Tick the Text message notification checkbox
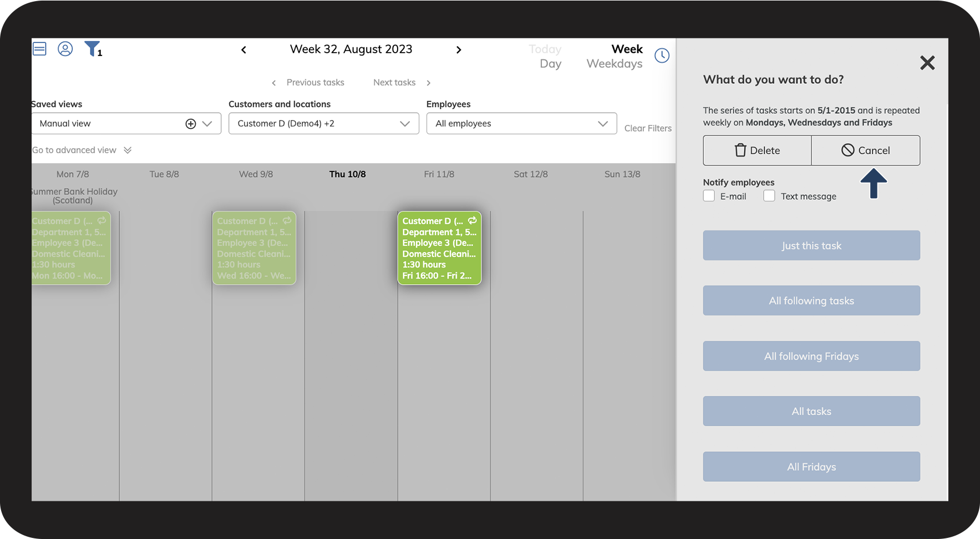Screen dimensions: 980x539 click(769, 196)
